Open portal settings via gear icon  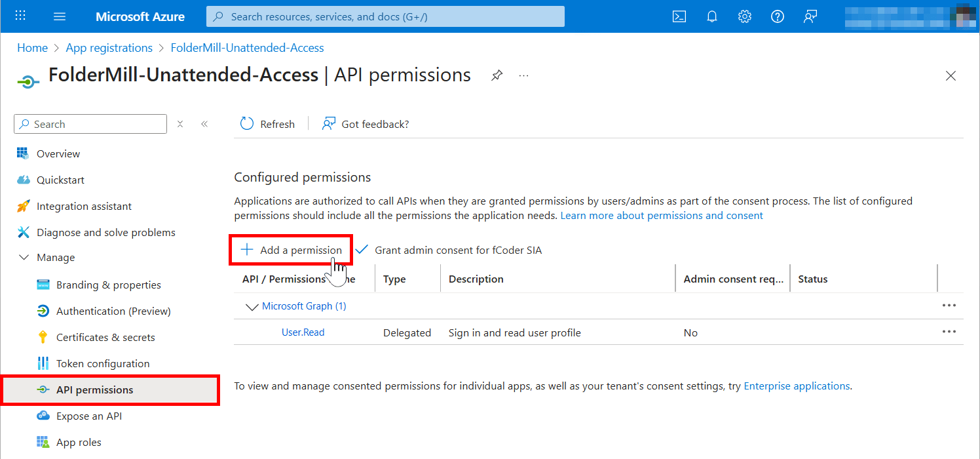[744, 16]
